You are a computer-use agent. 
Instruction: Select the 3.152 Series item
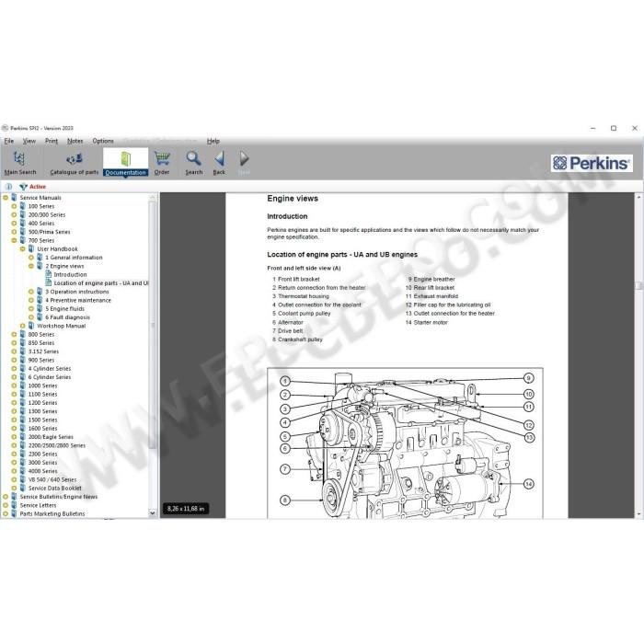click(x=43, y=351)
